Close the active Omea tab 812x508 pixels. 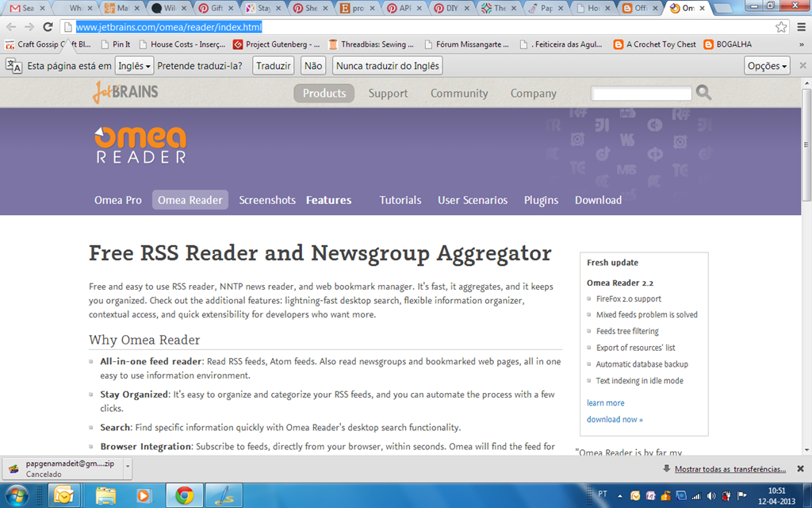702,8
